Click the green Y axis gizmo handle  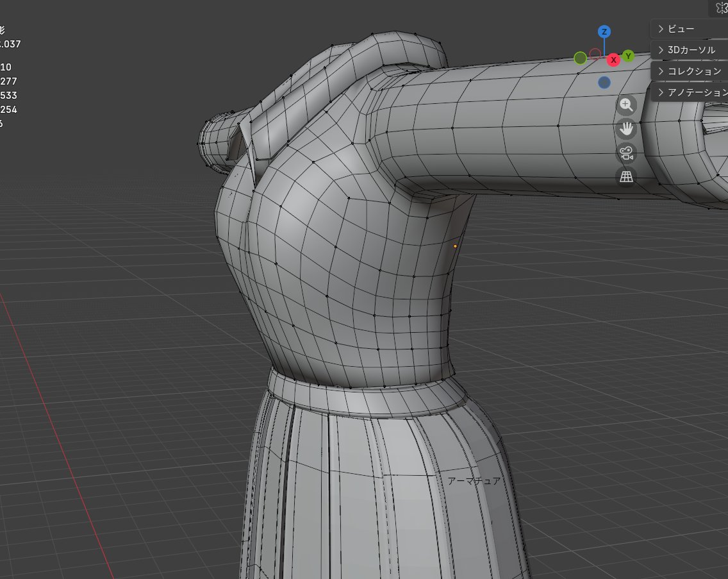pos(628,56)
